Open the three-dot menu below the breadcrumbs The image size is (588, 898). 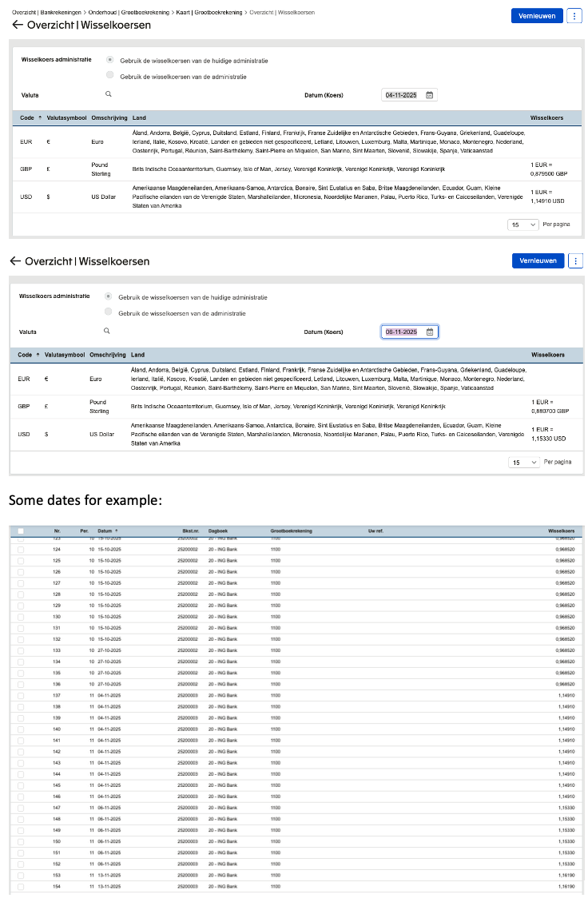coord(574,16)
